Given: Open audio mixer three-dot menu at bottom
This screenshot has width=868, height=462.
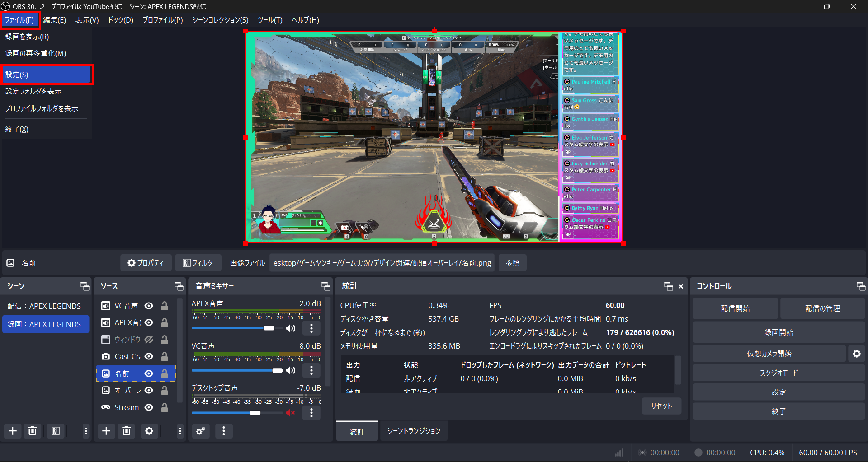Looking at the screenshot, I should [x=224, y=431].
